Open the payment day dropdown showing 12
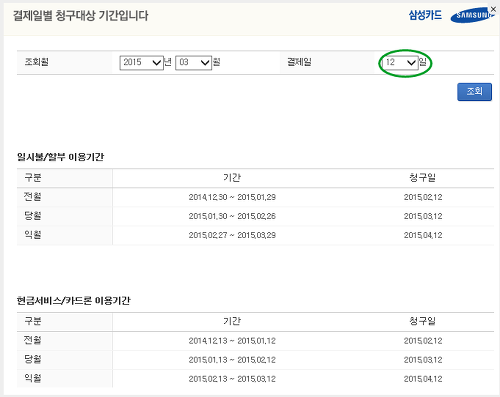Viewport: 500px width, 397px height. pyautogui.click(x=400, y=62)
